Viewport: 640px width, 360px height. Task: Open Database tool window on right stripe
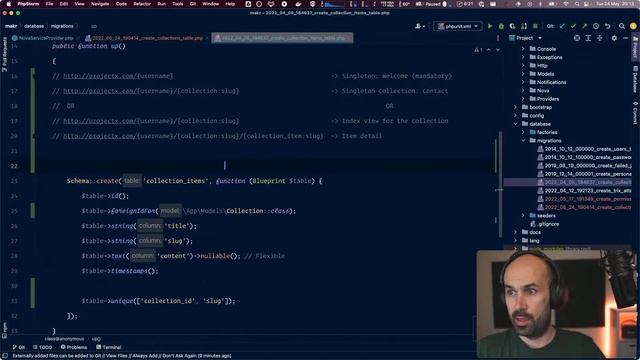pos(636,80)
